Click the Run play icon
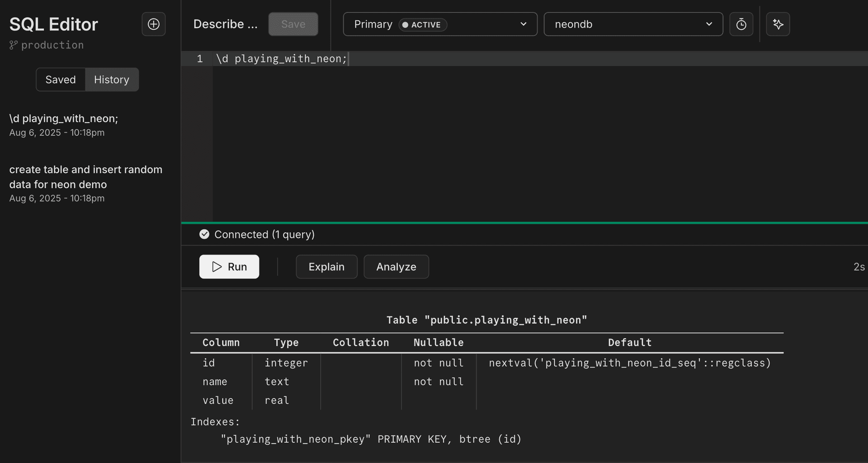Screen dimensions: 868x463 216,267
